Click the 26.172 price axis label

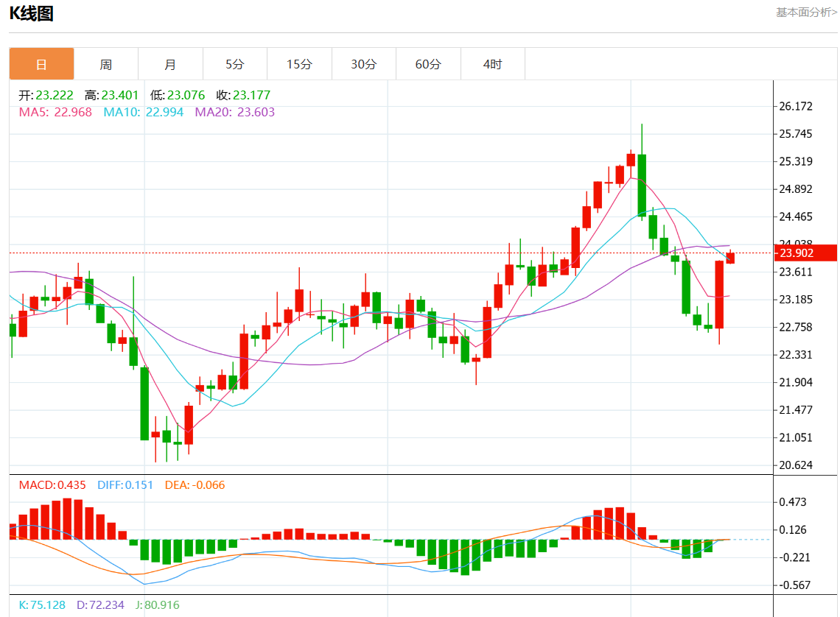[796, 107]
